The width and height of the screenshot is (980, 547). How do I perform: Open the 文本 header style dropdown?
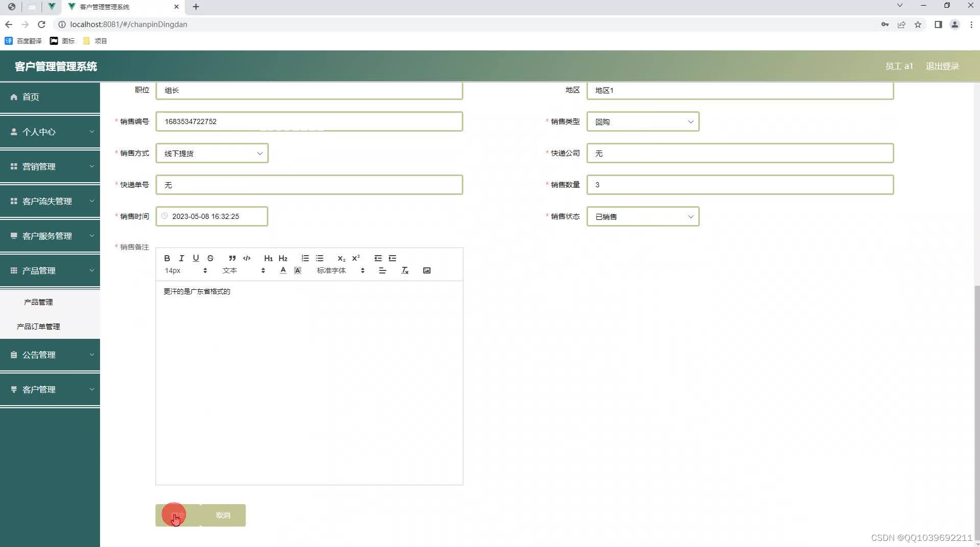pyautogui.click(x=244, y=270)
